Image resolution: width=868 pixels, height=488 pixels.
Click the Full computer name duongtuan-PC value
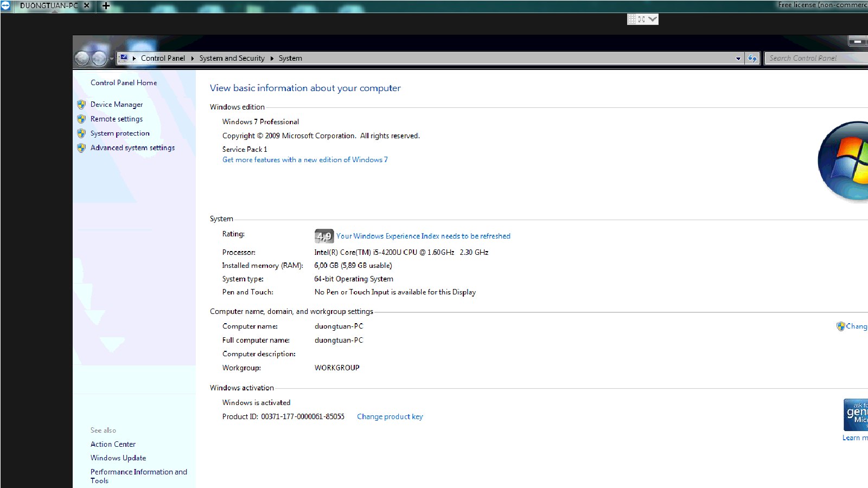coord(339,340)
